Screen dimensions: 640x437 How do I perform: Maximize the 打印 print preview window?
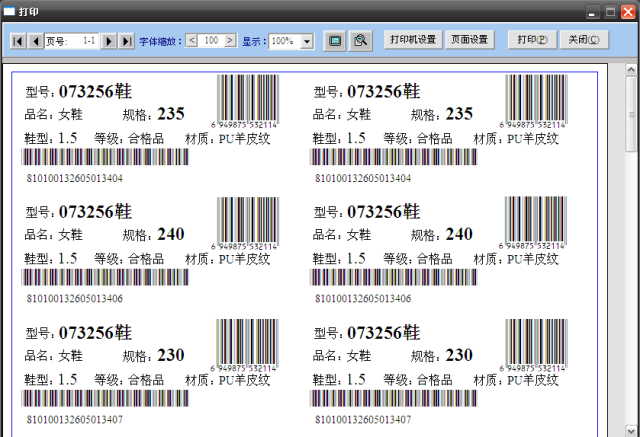coord(610,10)
